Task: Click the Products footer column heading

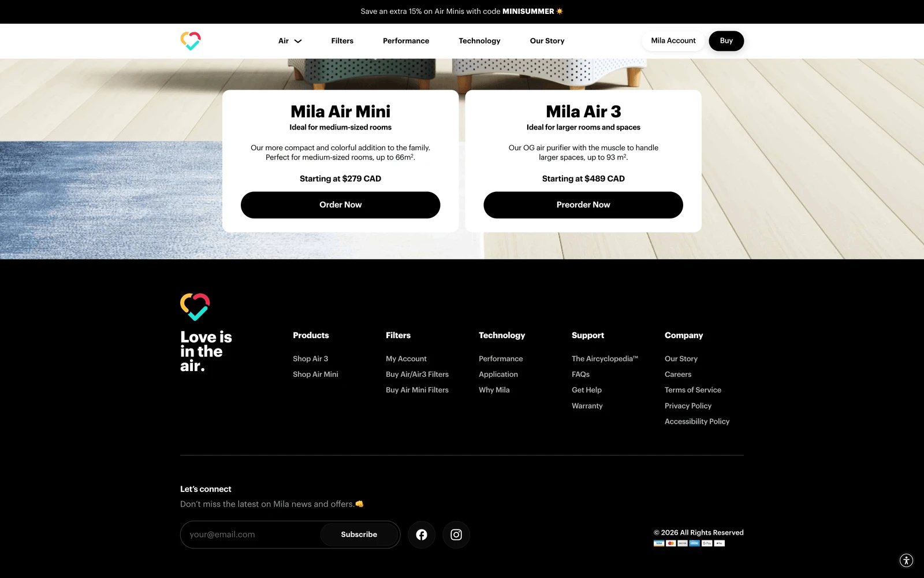Action: pyautogui.click(x=311, y=335)
